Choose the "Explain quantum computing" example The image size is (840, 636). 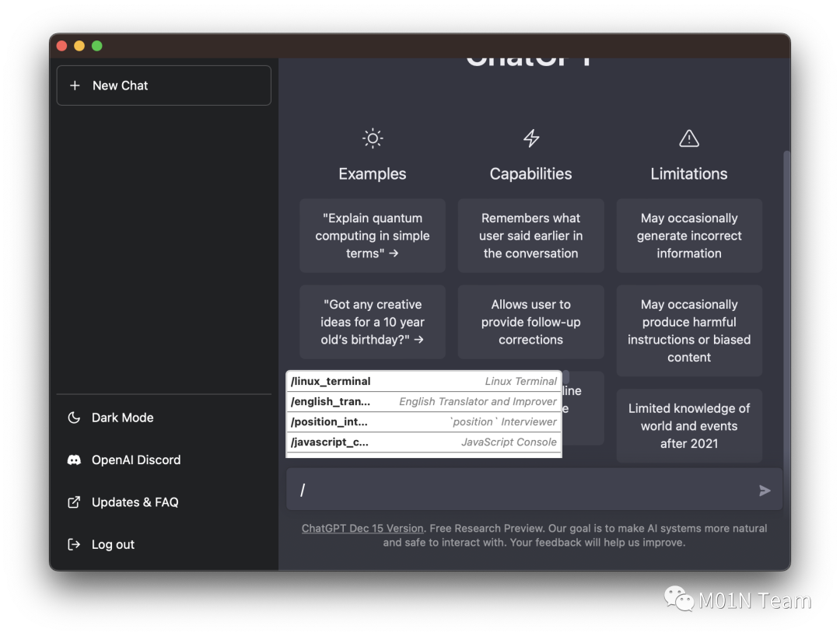(x=373, y=236)
